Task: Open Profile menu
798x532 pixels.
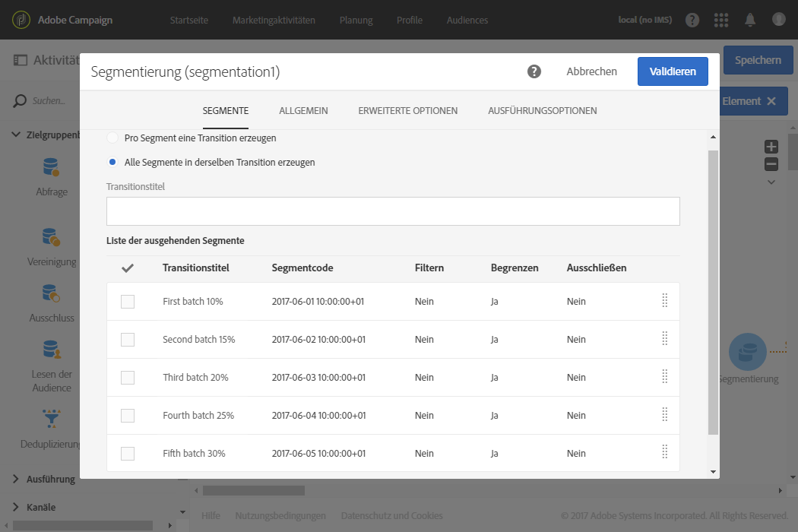Action: point(410,20)
